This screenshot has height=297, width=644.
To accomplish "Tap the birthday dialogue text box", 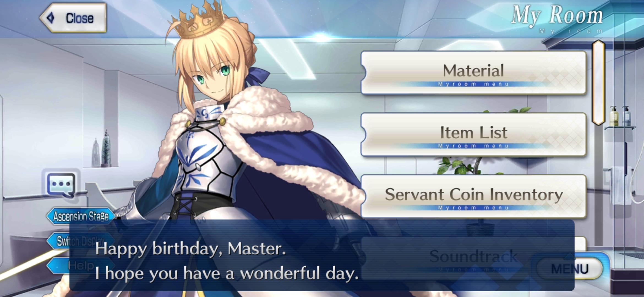I will point(322,255).
